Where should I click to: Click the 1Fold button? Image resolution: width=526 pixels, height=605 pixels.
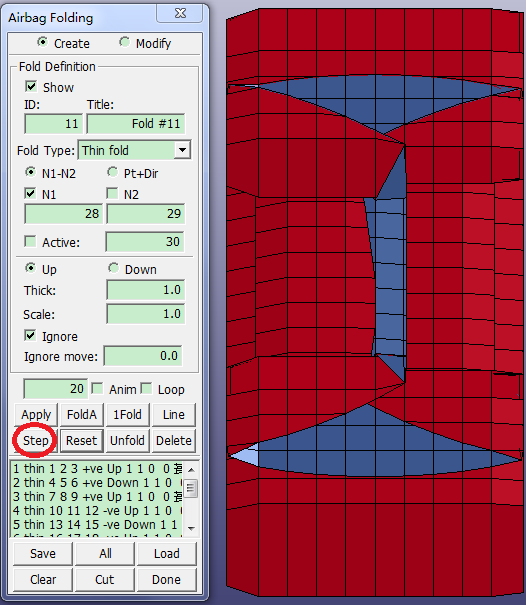tap(127, 415)
